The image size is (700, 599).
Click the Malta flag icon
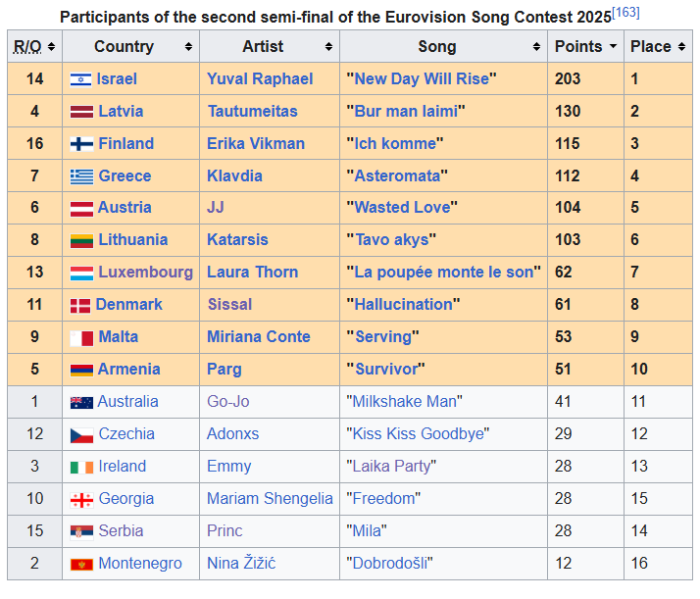(x=81, y=338)
